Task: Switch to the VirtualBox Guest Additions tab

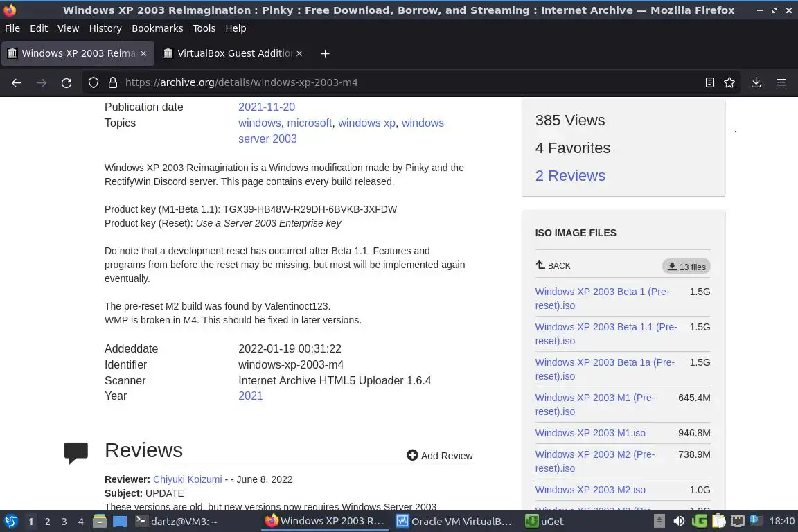Action: [233, 53]
